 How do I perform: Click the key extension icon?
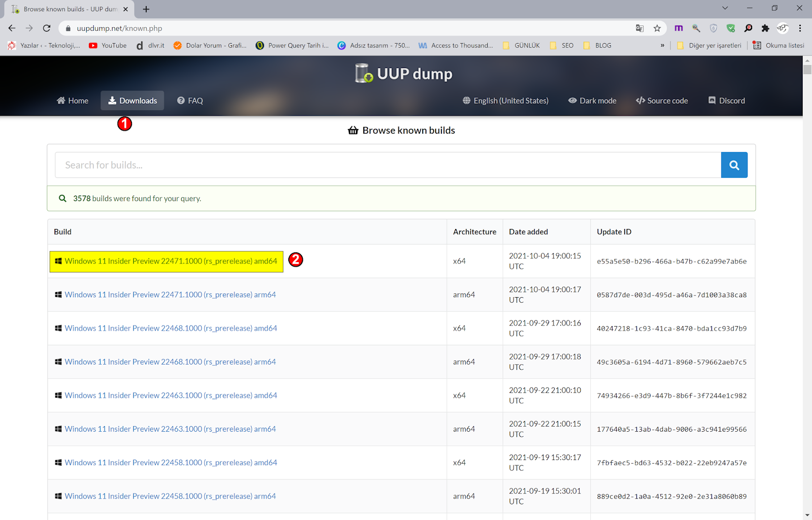(x=696, y=28)
